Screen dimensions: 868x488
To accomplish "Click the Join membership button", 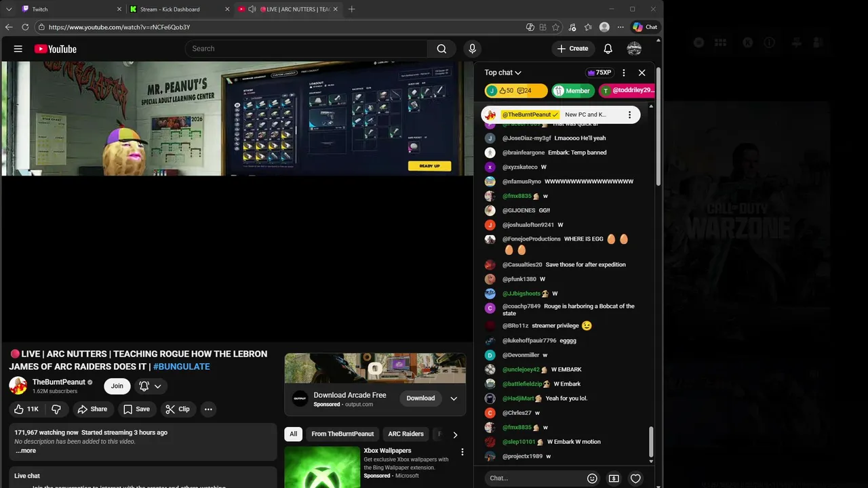I will (x=117, y=386).
